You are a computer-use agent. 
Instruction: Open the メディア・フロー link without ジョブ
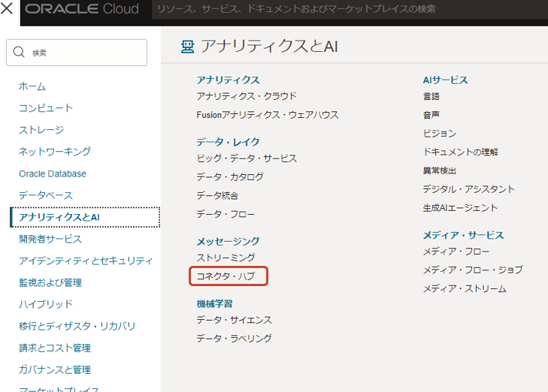(456, 252)
